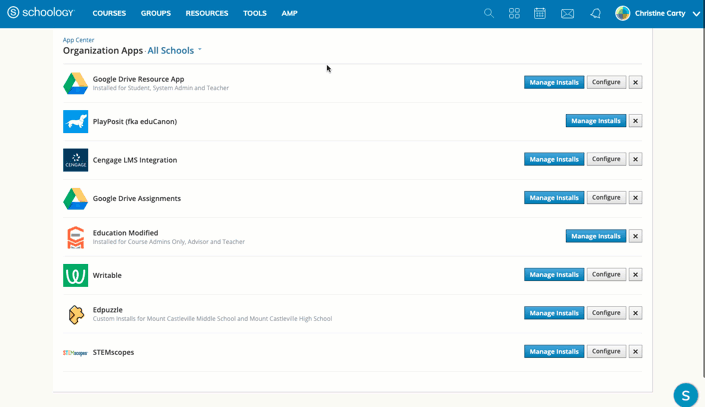
Task: Expand the All Schools dropdown
Action: pyautogui.click(x=175, y=50)
